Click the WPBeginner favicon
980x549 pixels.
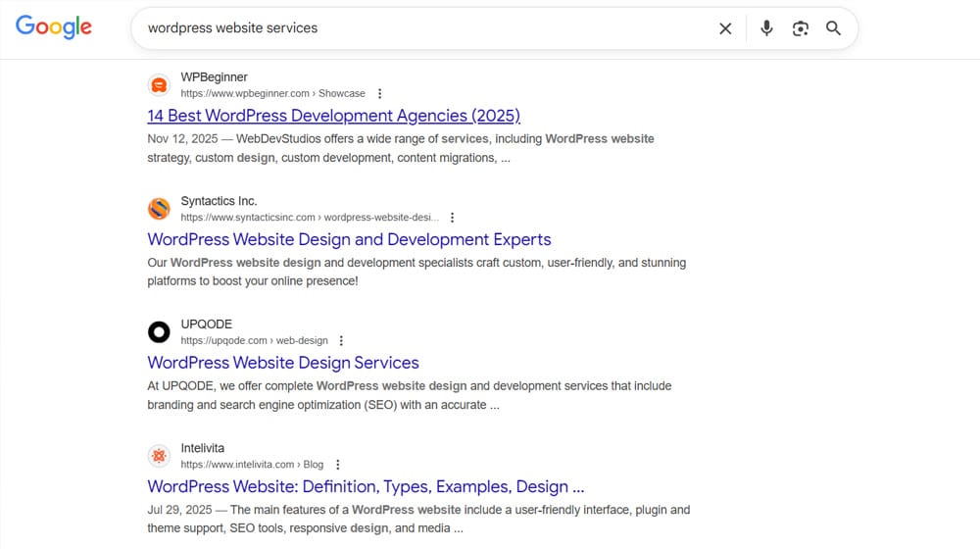click(159, 85)
